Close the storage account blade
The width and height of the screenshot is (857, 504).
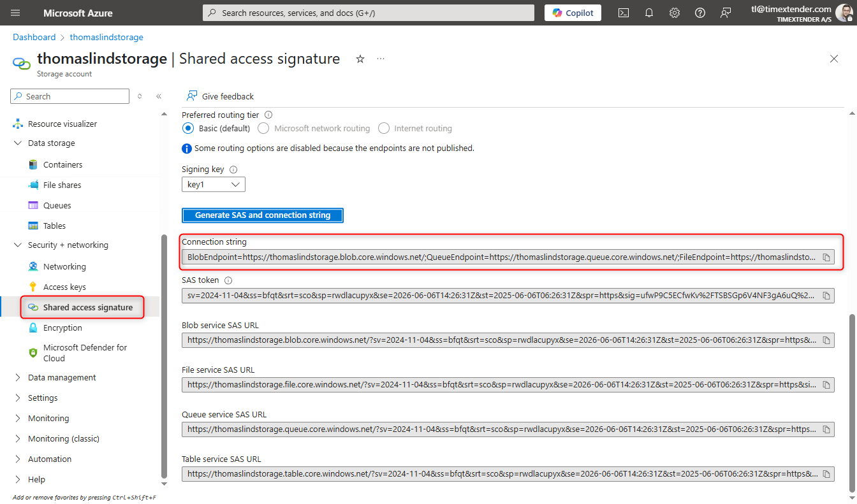834,59
